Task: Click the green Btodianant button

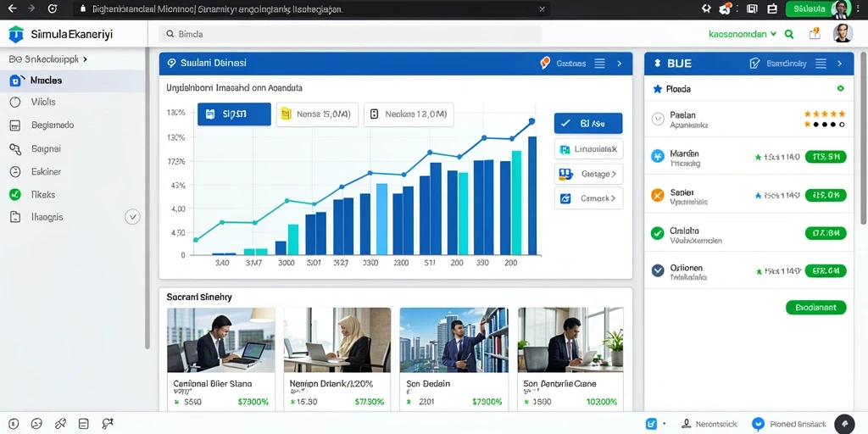Action: click(x=816, y=307)
